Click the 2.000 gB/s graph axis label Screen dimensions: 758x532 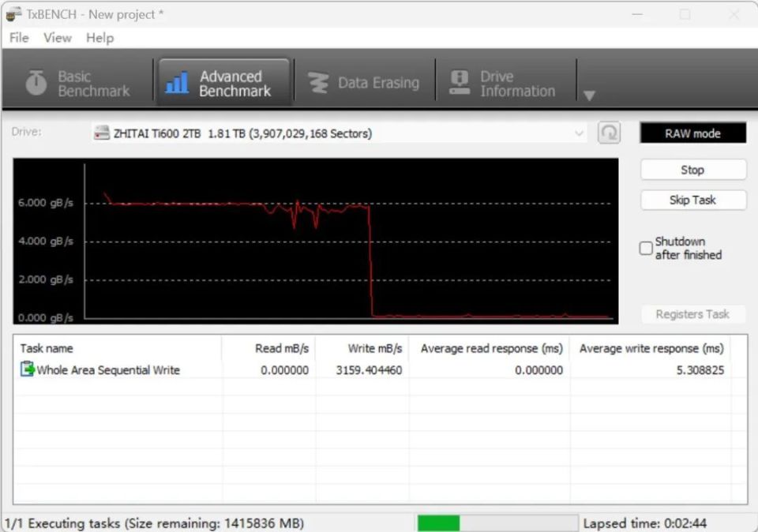(46, 279)
